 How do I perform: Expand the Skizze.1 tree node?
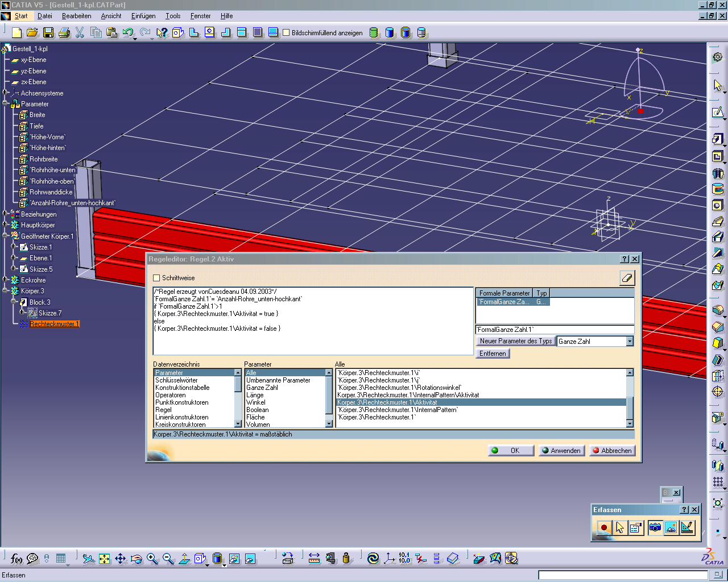click(x=14, y=247)
